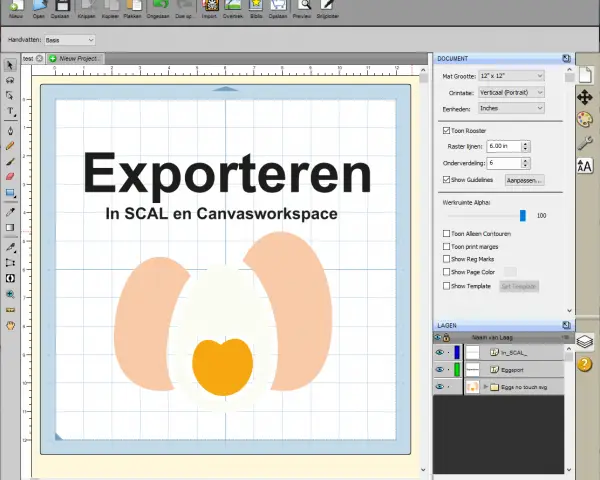Click the Ongedaan (undo) green arrow
The image size is (600, 480).
tap(159, 6)
